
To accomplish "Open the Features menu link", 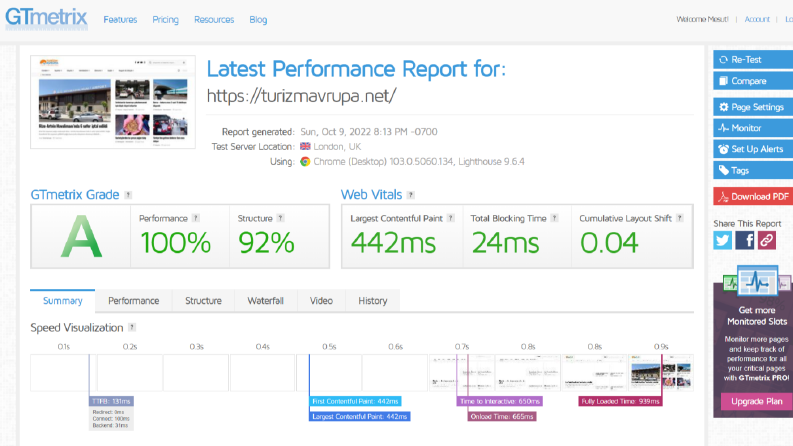I will (120, 20).
